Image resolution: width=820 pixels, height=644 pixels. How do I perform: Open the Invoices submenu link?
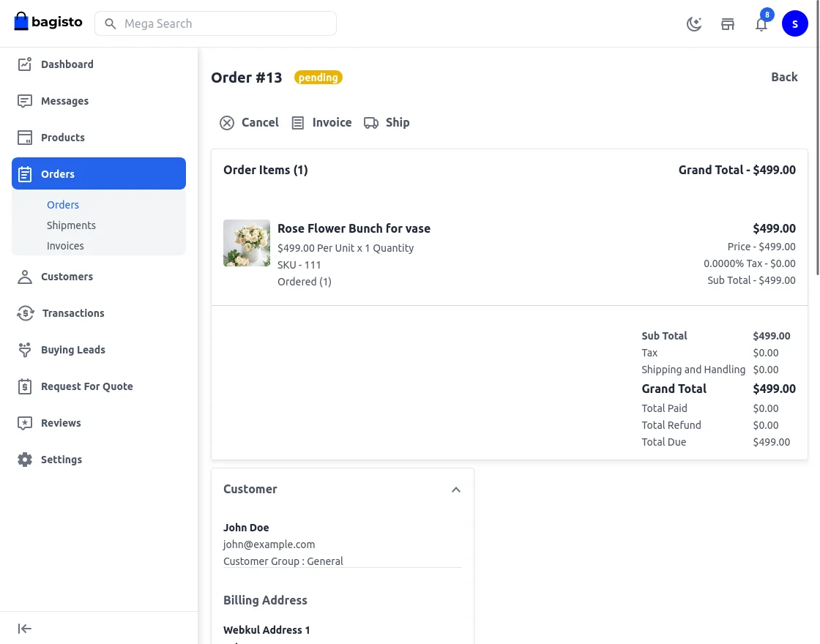coord(65,246)
